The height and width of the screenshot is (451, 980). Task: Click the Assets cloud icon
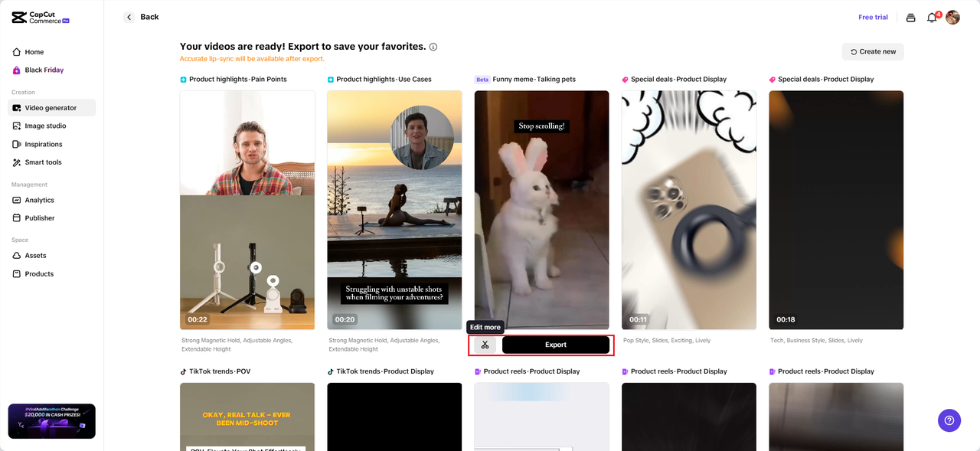click(x=17, y=256)
